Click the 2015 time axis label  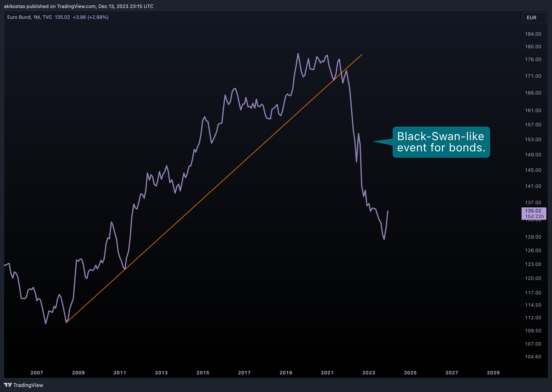coord(203,373)
